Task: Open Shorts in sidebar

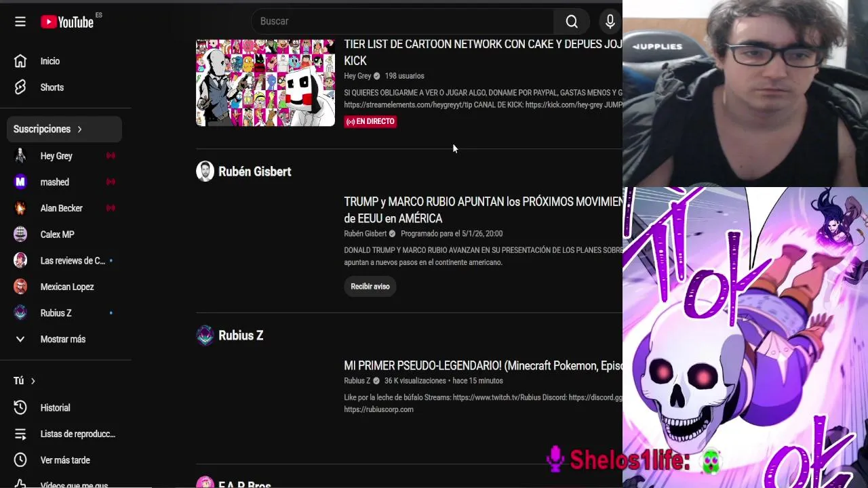Action: (x=65, y=87)
